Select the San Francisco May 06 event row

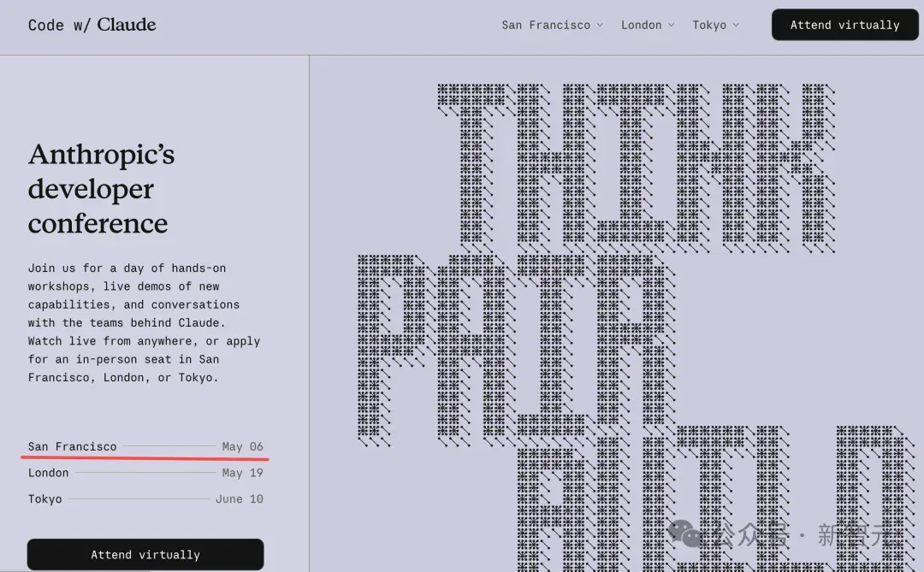click(145, 446)
